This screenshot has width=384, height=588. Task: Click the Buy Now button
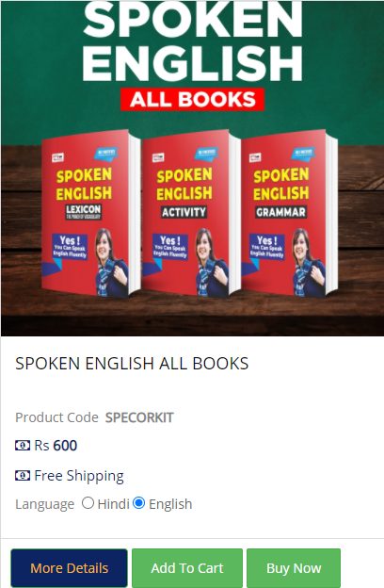pos(294,568)
